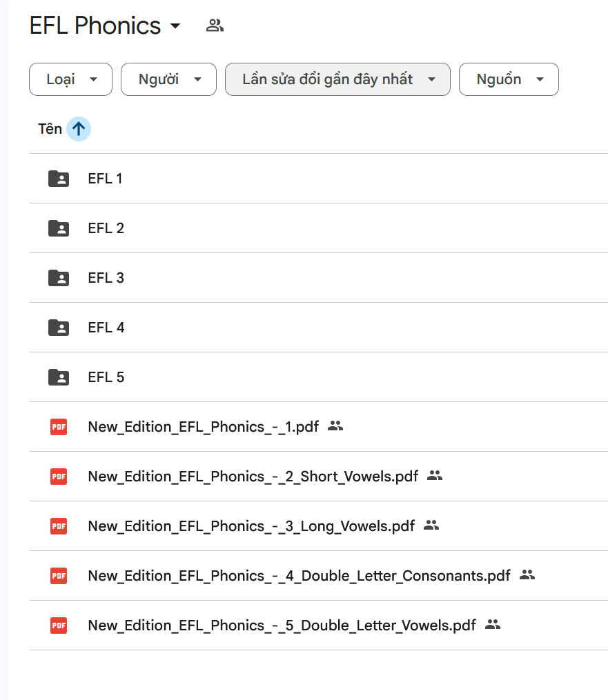Click the PDF icon of New_Edition_EFL_Phonics_-_1.pdf

tap(59, 427)
